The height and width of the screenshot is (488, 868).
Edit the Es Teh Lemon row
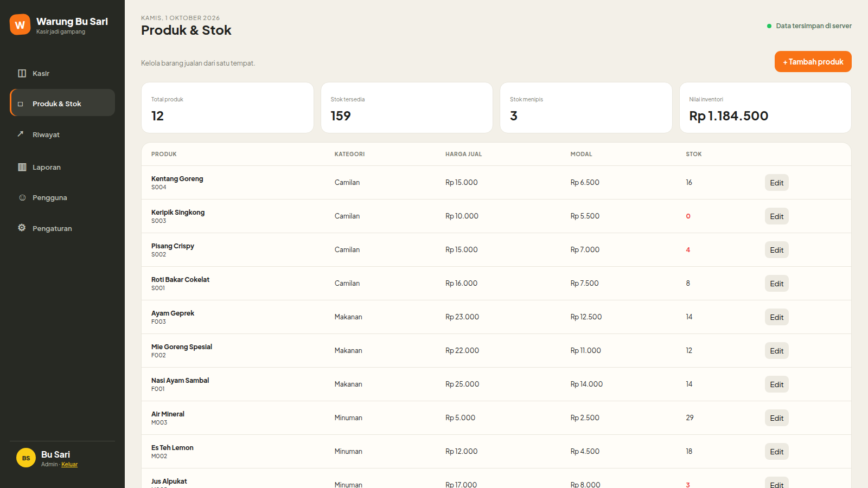(777, 452)
